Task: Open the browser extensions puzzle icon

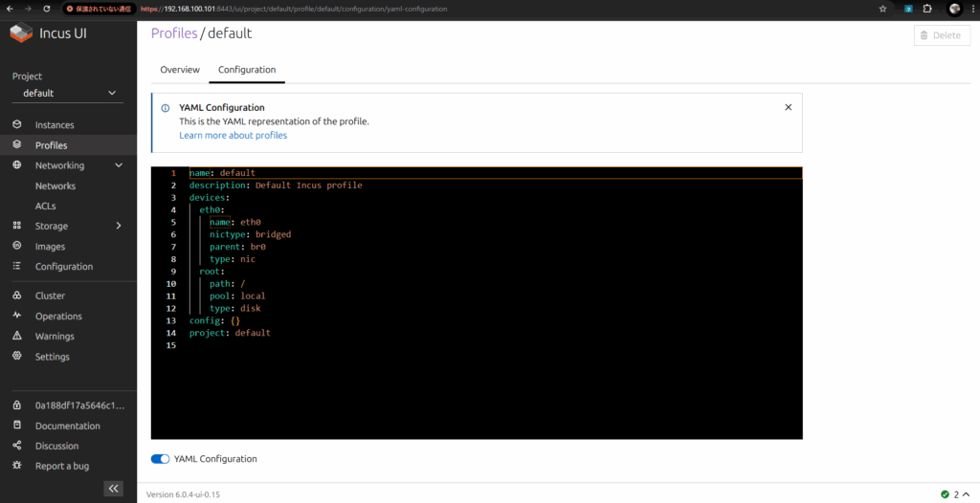Action: tap(927, 9)
